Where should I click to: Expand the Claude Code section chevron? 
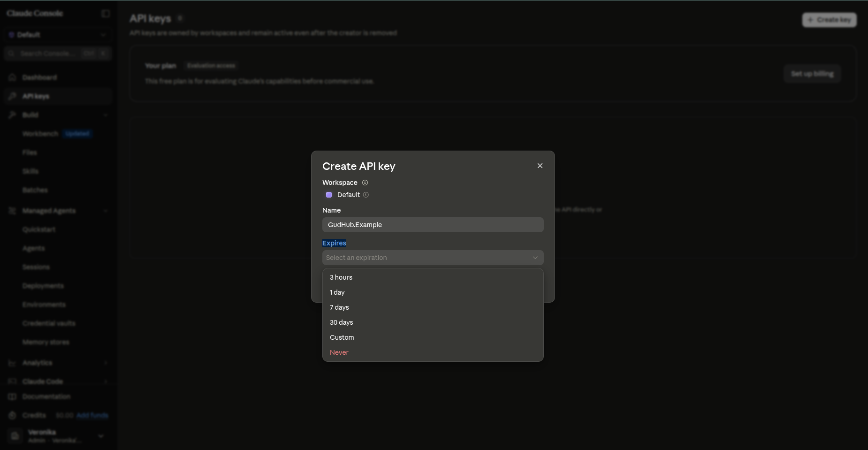click(x=106, y=381)
